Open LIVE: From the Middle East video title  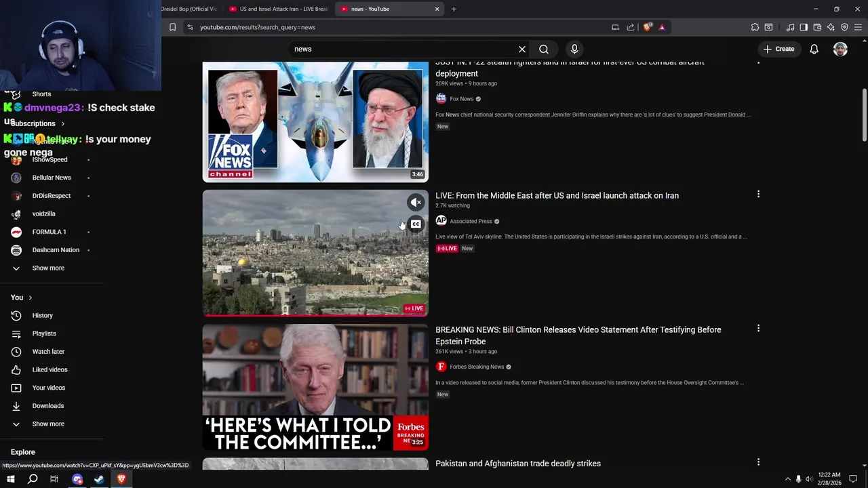[557, 195]
